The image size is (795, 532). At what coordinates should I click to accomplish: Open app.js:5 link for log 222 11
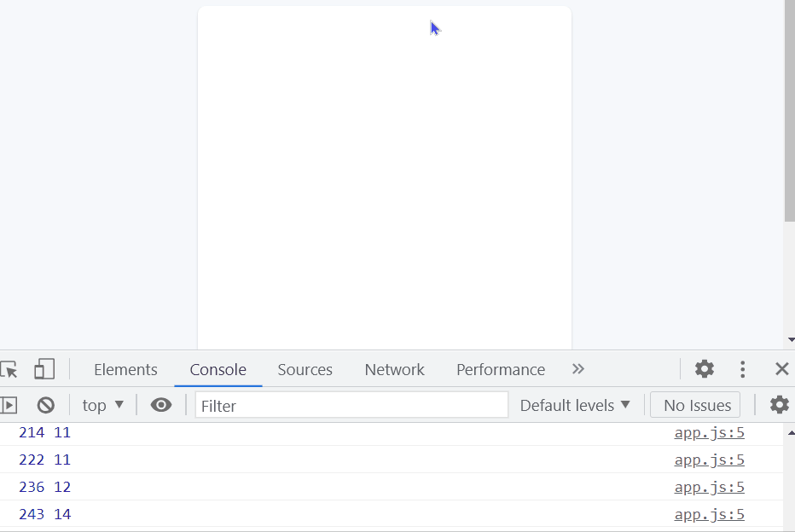point(710,460)
